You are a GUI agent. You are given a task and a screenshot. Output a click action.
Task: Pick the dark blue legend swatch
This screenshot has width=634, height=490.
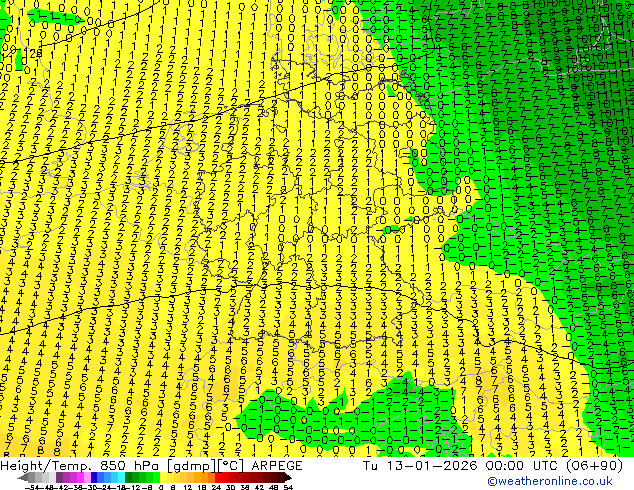coord(94,478)
